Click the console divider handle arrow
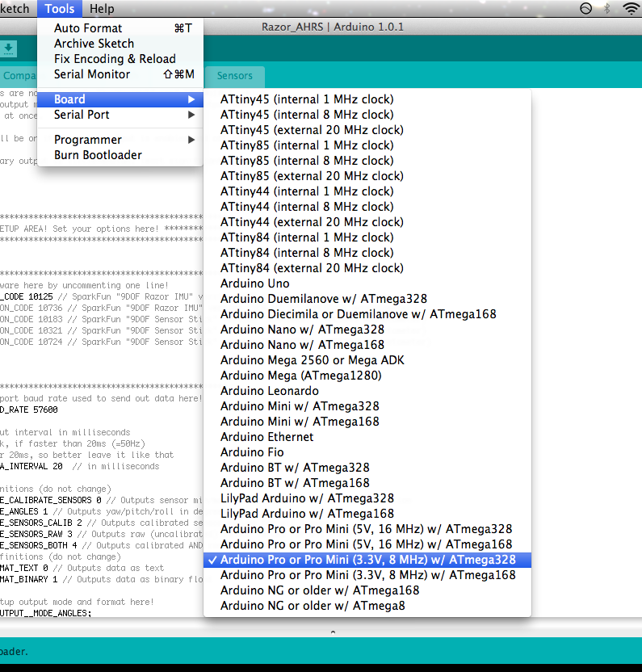This screenshot has width=642, height=672. coord(333,632)
